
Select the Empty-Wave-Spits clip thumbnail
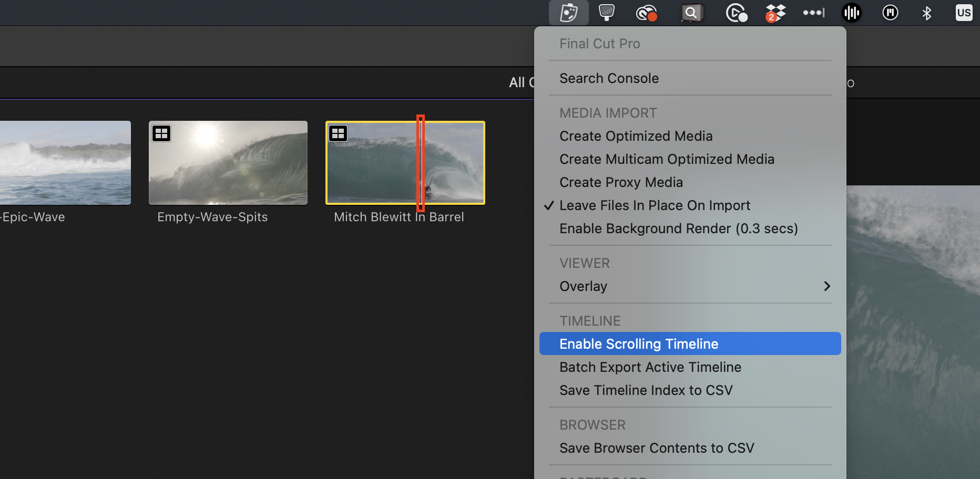[x=228, y=163]
